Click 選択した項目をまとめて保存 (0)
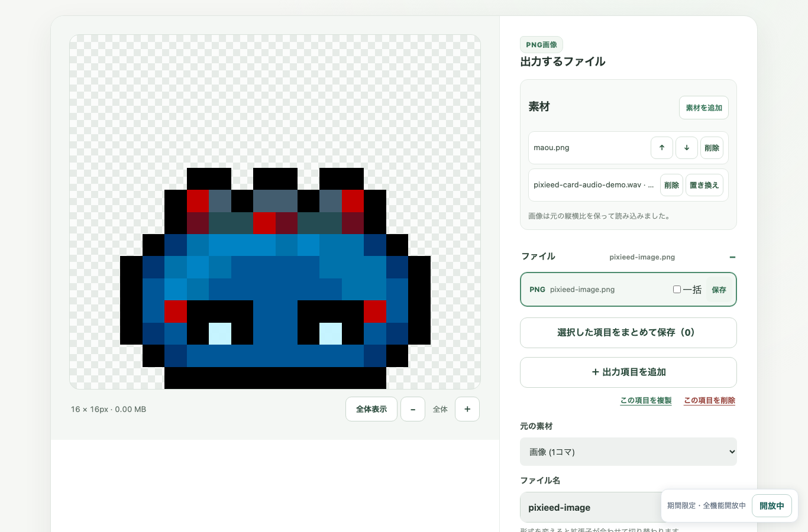The height and width of the screenshot is (532, 808). [x=628, y=333]
